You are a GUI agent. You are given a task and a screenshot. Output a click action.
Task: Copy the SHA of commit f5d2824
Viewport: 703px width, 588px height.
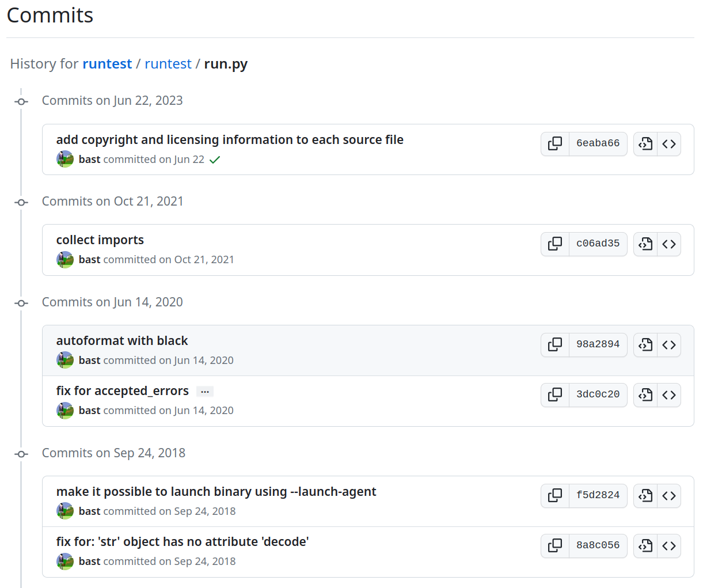click(x=555, y=495)
